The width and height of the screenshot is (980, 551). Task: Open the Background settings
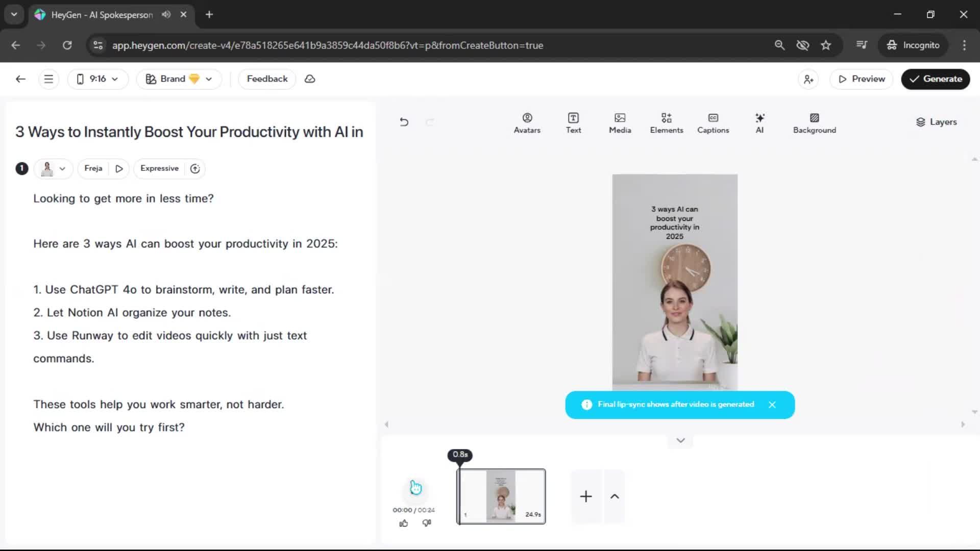[x=814, y=123]
